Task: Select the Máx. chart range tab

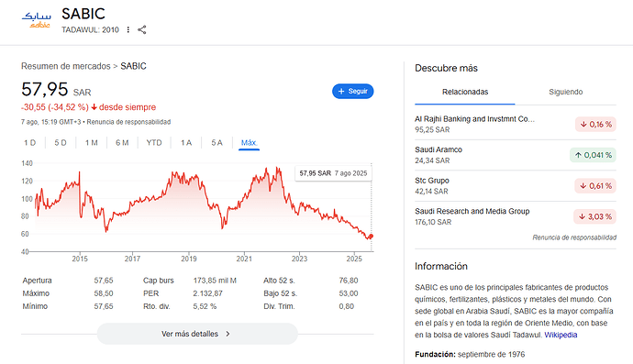Action: click(249, 143)
